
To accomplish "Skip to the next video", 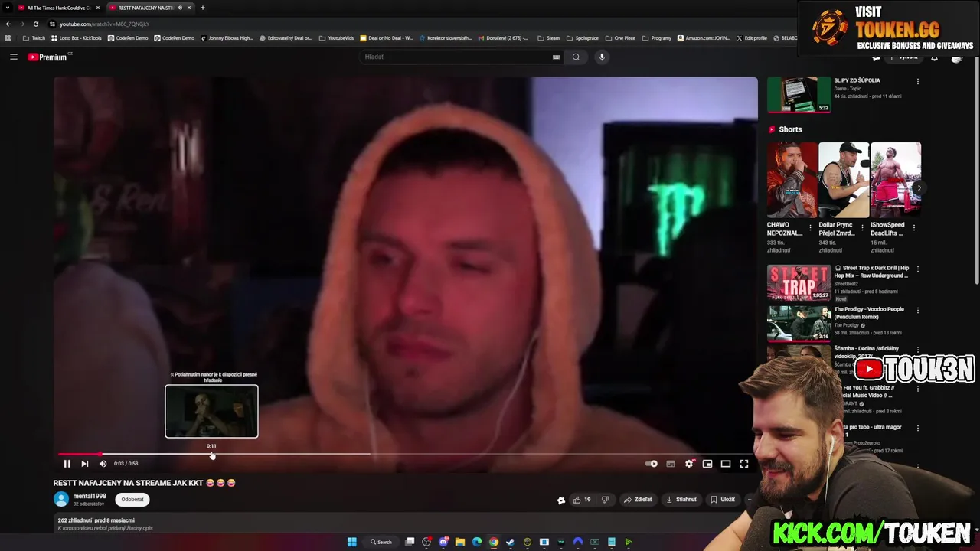I will (85, 464).
